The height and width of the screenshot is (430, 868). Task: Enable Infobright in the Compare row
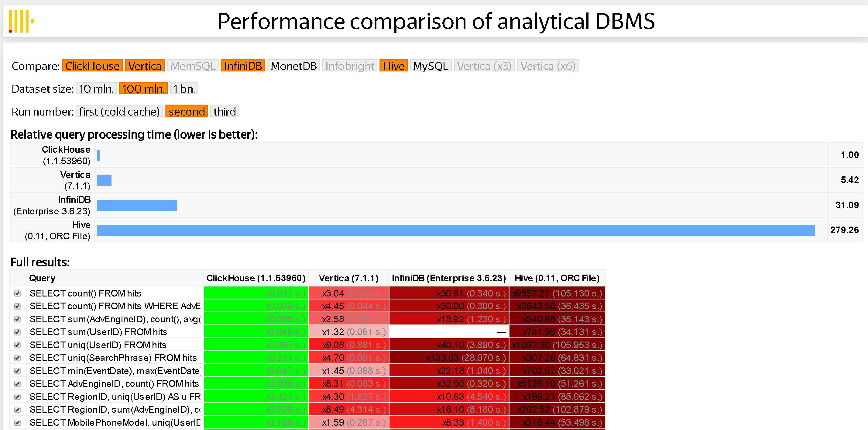click(x=349, y=66)
